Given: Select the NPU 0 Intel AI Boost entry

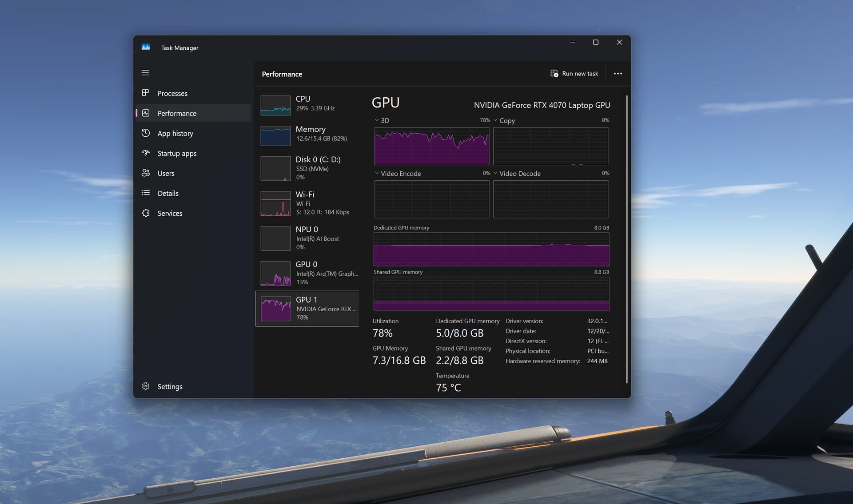Looking at the screenshot, I should click(307, 238).
